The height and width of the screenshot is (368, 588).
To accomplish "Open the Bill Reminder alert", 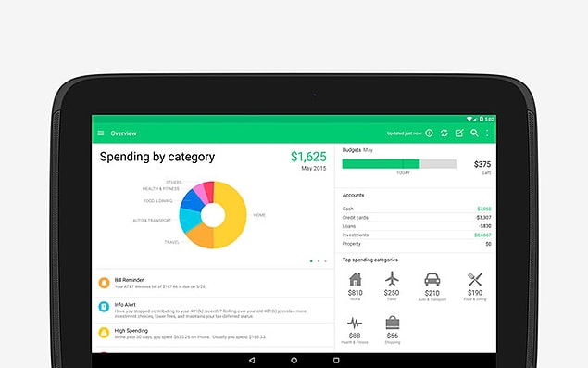I will (x=215, y=283).
